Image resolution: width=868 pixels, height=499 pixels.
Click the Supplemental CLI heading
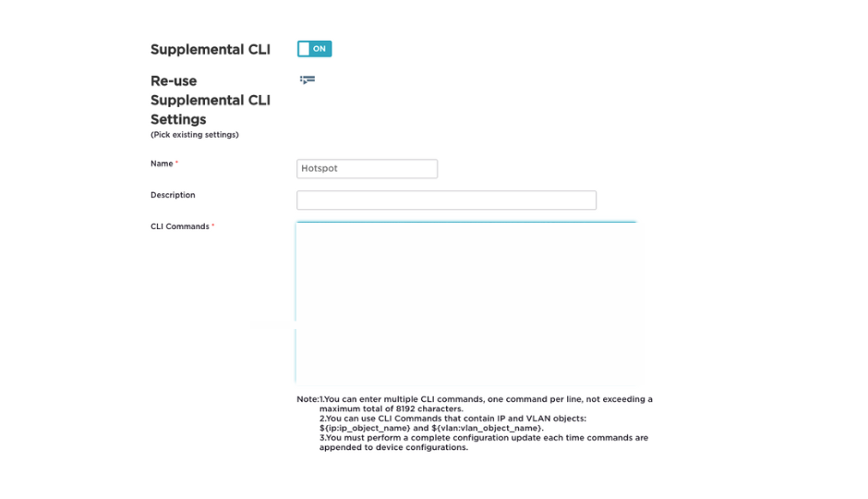click(211, 50)
